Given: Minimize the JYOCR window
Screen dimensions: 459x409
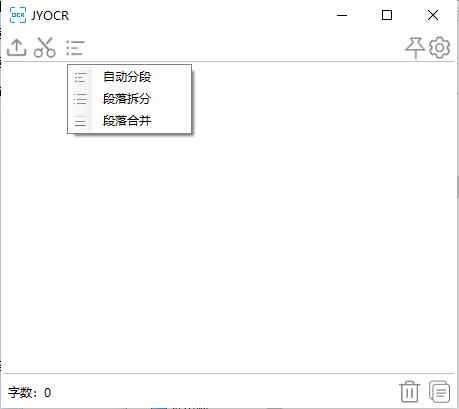Looking at the screenshot, I should click(x=342, y=15).
